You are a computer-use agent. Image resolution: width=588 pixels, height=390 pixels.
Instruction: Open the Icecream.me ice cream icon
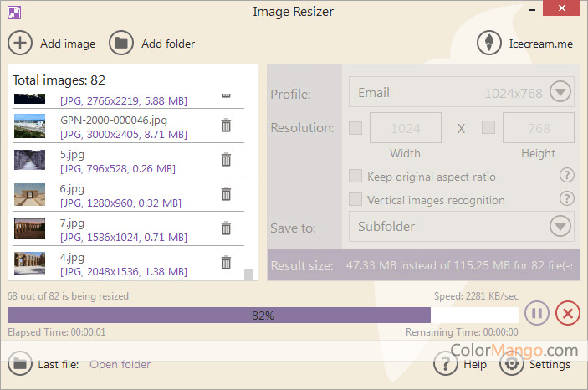(x=489, y=43)
